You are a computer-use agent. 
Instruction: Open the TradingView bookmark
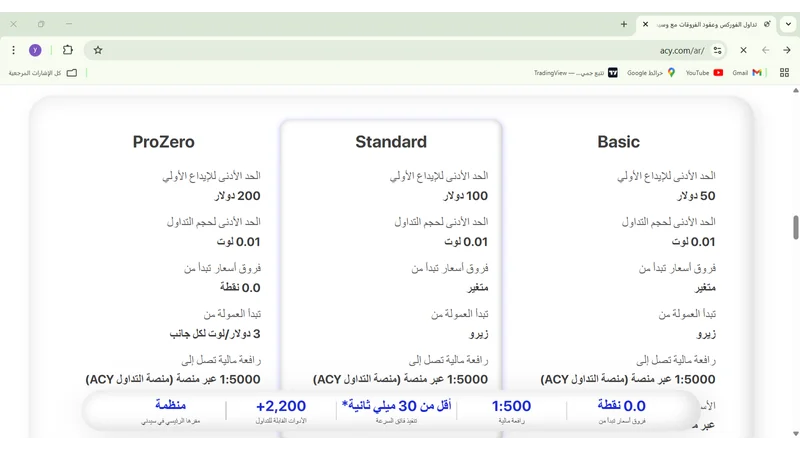tap(576, 73)
